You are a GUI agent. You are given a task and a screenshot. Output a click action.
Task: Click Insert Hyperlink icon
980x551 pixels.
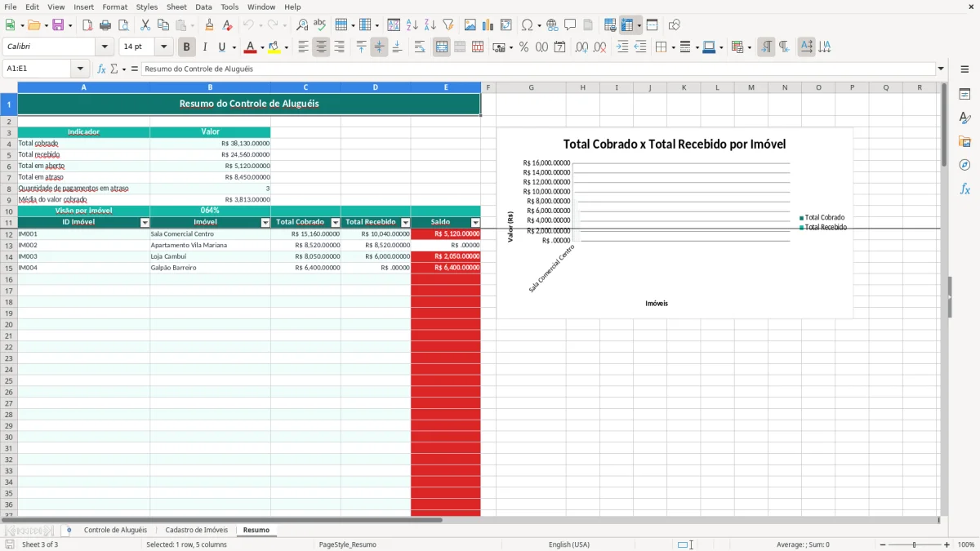click(x=552, y=25)
